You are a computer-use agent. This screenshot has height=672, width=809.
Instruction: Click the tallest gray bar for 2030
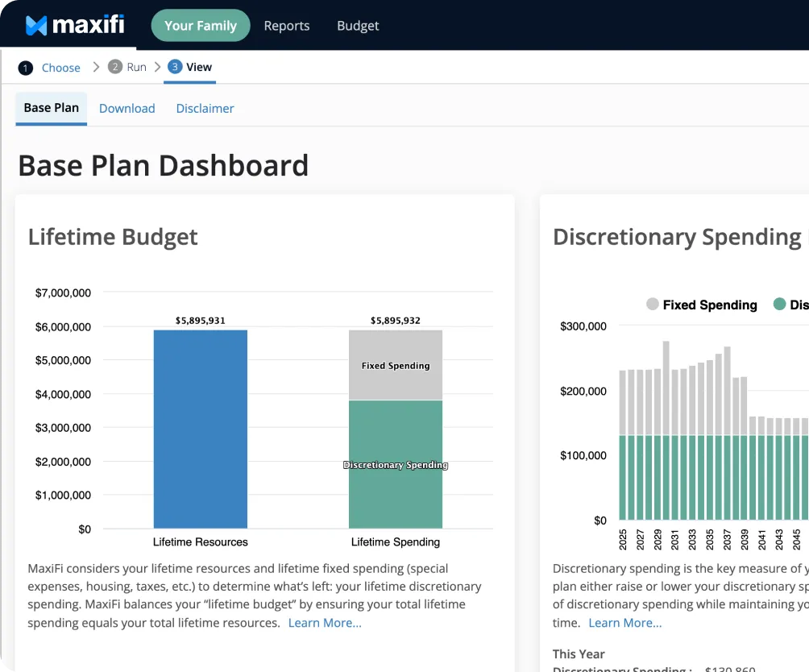pos(666,388)
